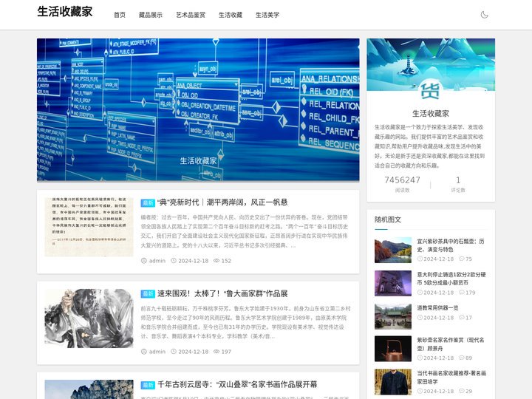This screenshot has width=532, height=399.
Task: Click clock icon on 当代书画名家 item
Action: [420, 391]
